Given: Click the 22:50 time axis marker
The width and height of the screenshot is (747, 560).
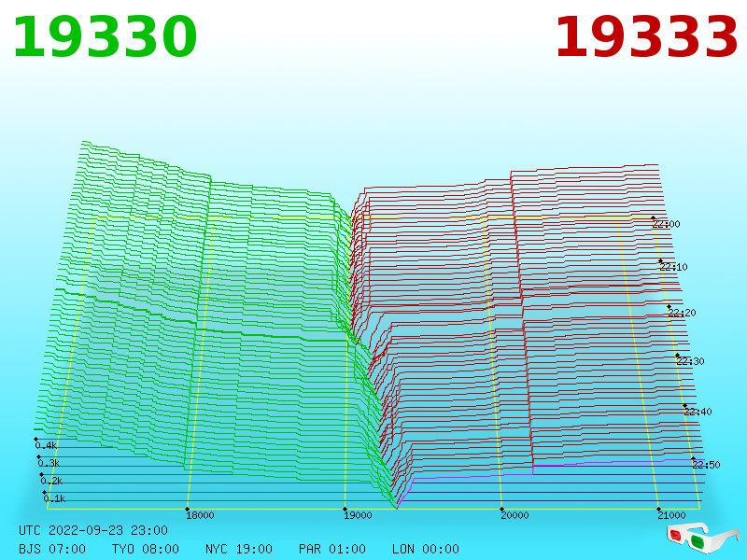Looking at the screenshot, I should [x=706, y=465].
